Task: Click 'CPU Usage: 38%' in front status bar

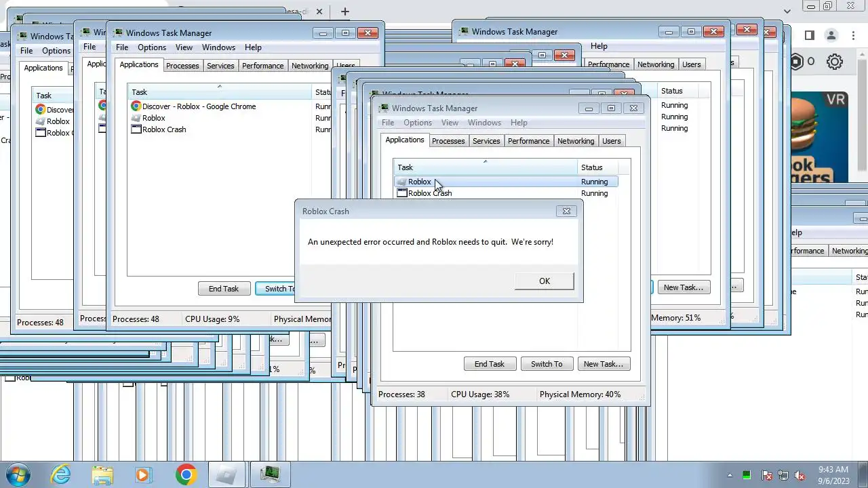Action: 480,394
